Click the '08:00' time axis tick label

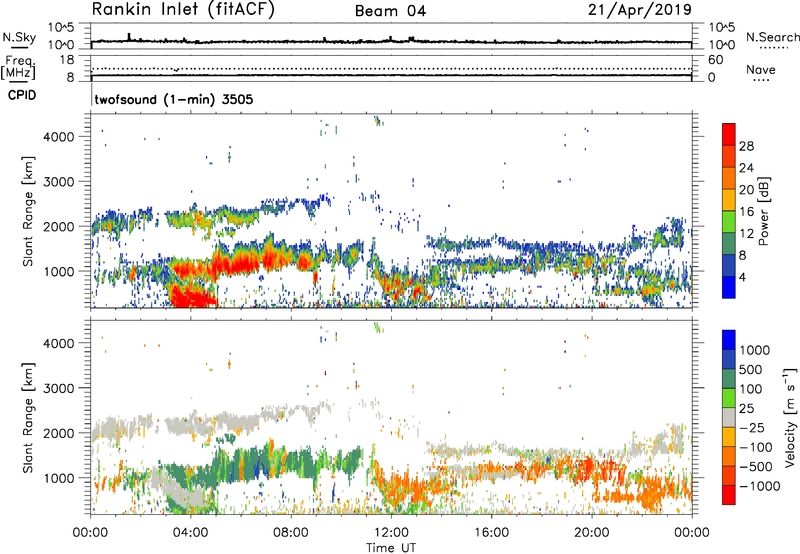tap(291, 533)
